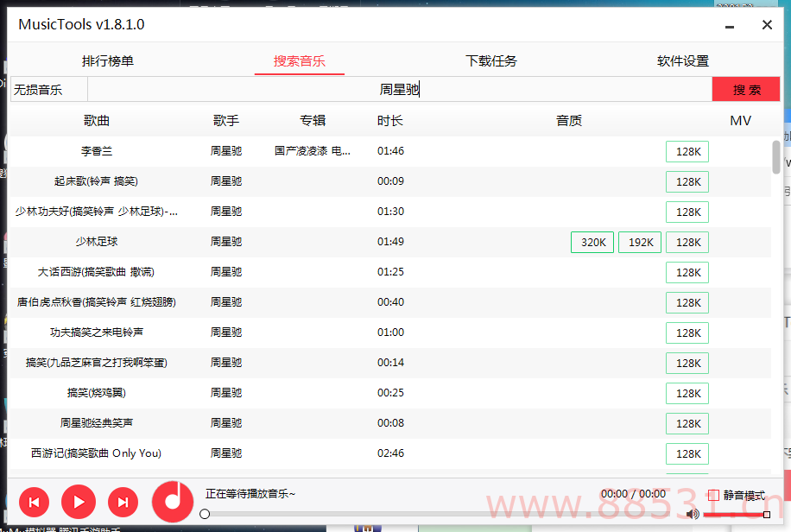Click the previous track button

point(34,502)
